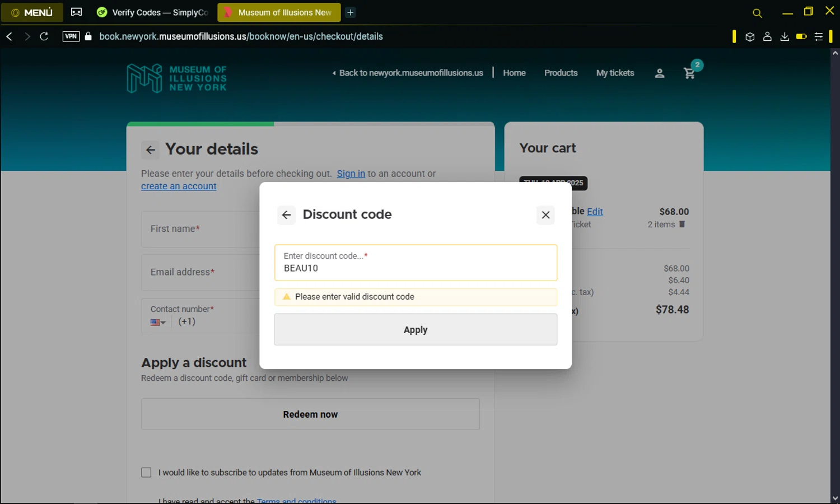Screen dimensions: 840x504
Task: Click the $6.40 amount in the cart summary
Action: click(679, 280)
